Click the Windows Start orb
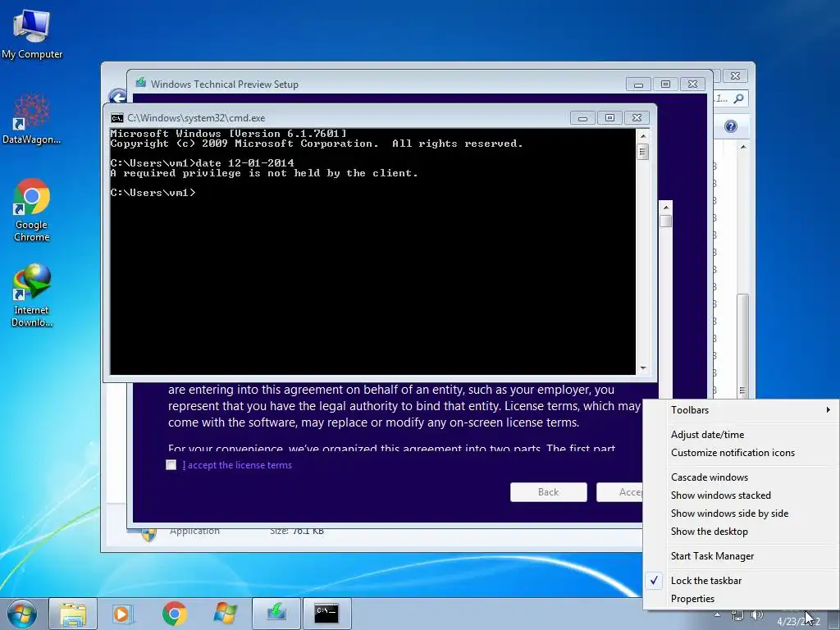This screenshot has height=630, width=840. click(x=22, y=614)
